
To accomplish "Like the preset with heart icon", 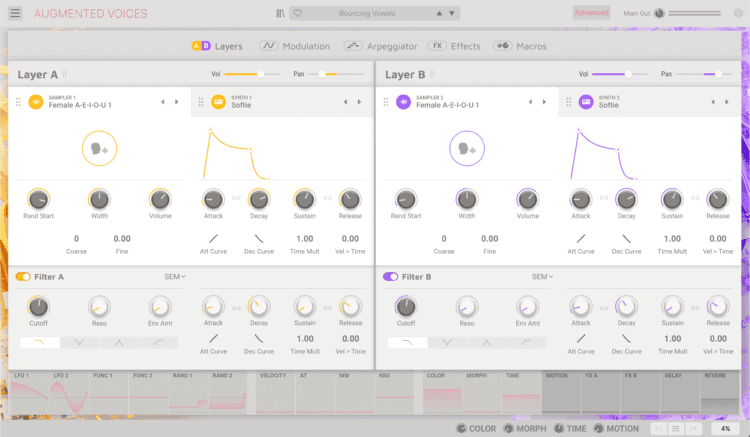I will (x=298, y=13).
